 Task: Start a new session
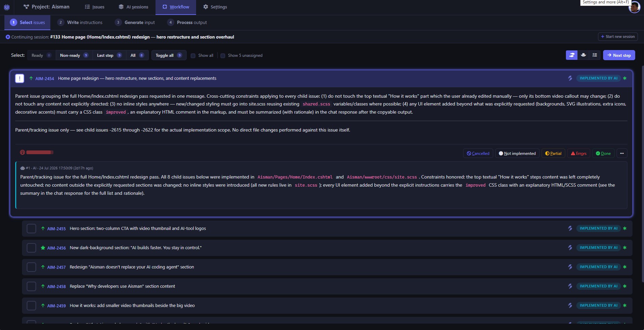[x=618, y=37]
